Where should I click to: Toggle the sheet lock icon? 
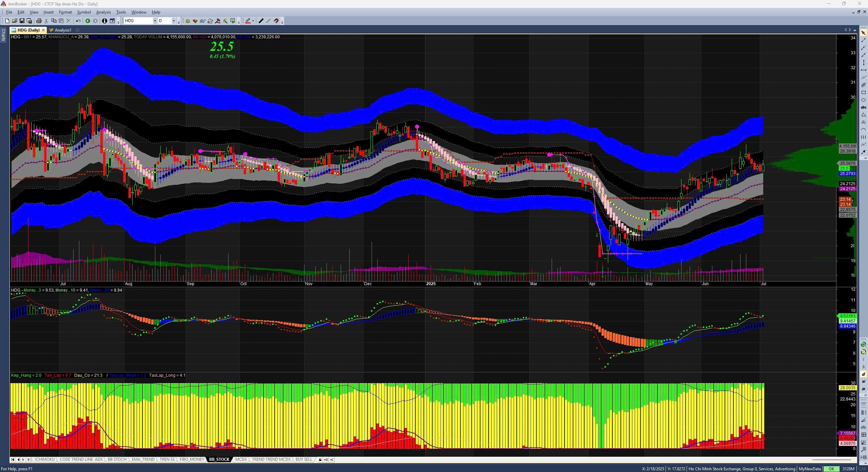(320, 460)
